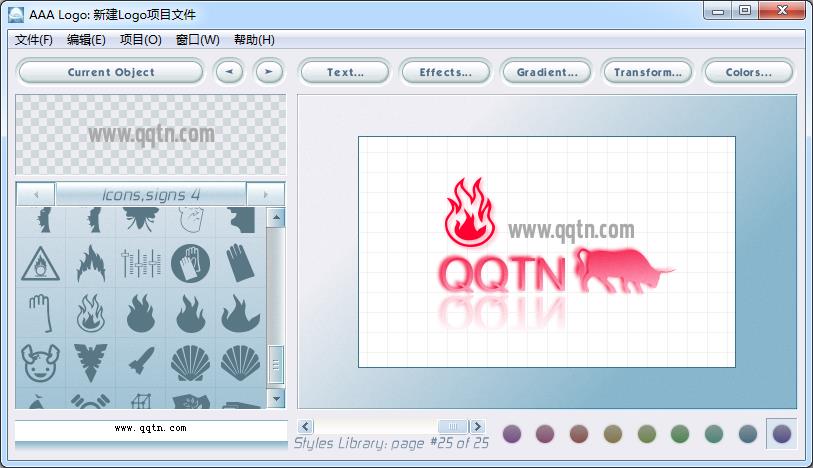The width and height of the screenshot is (813, 468).
Task: Choose the circled gloves icon
Action: (189, 264)
